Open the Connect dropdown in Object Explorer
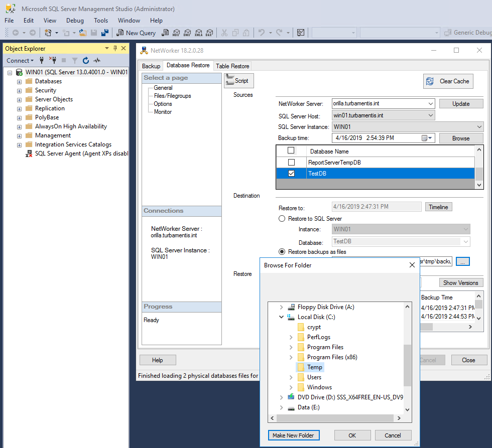The height and width of the screenshot is (448, 492). pyautogui.click(x=20, y=61)
